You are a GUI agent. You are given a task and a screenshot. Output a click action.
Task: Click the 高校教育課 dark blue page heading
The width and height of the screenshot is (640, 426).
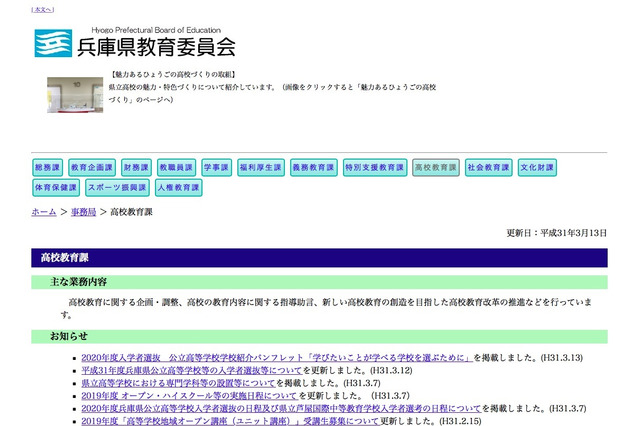pos(319,258)
